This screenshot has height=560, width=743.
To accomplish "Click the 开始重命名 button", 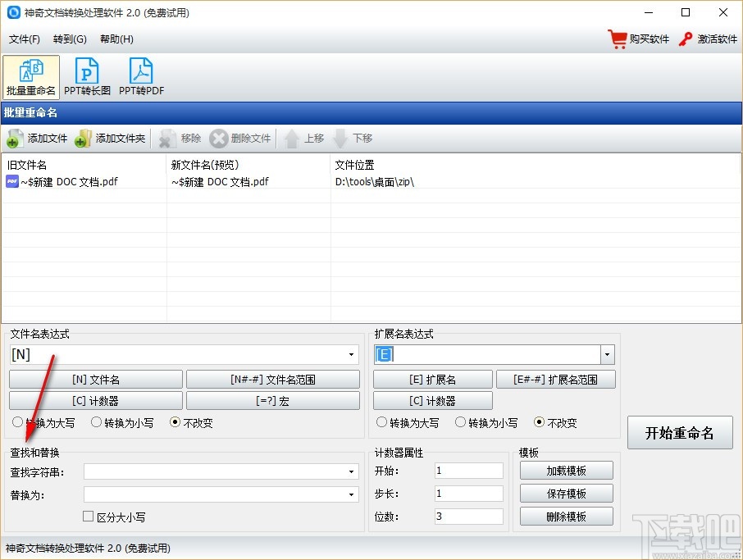I will click(x=680, y=433).
